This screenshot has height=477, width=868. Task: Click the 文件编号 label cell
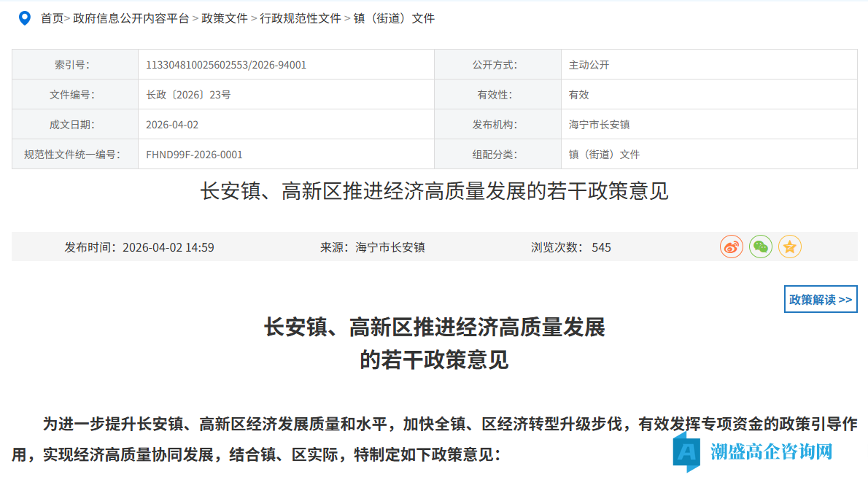(x=74, y=95)
